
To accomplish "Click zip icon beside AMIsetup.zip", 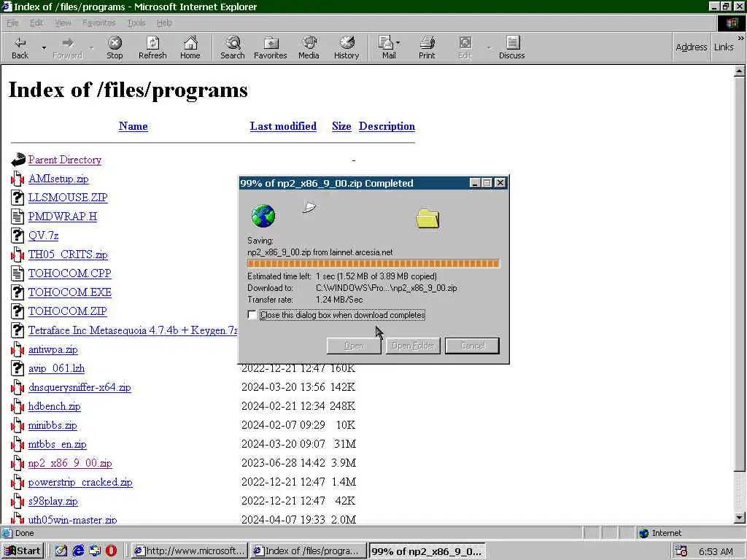I will click(x=18, y=179).
